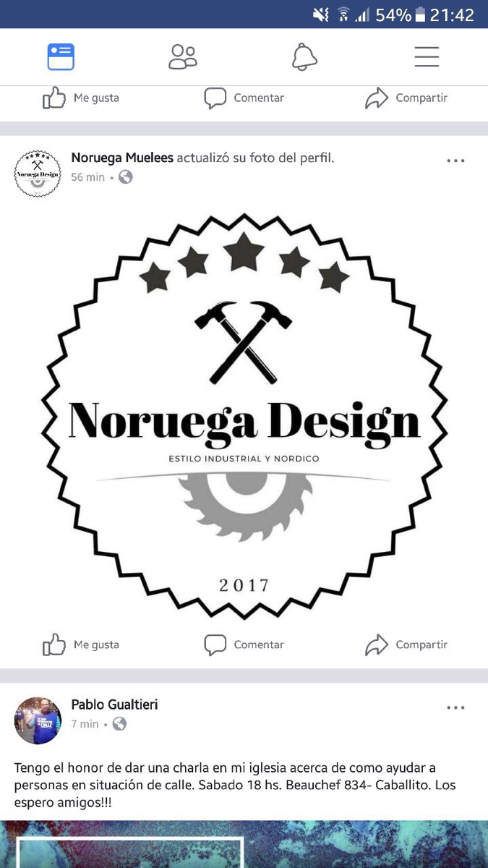Viewport: 488px width, 868px height.
Task: Tap top post's Me gusta thumbs-up icon
Action: coord(54,98)
